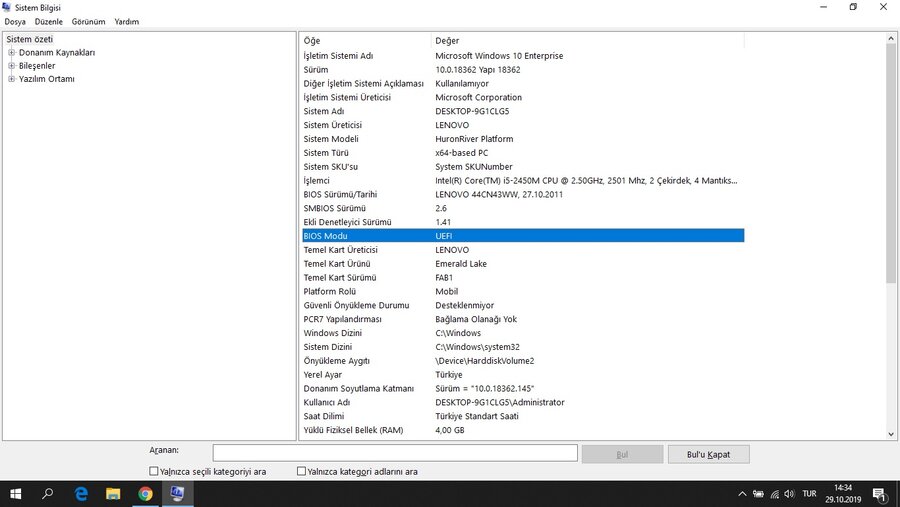Click into the Aranan search field
The image size is (900, 507).
(395, 453)
